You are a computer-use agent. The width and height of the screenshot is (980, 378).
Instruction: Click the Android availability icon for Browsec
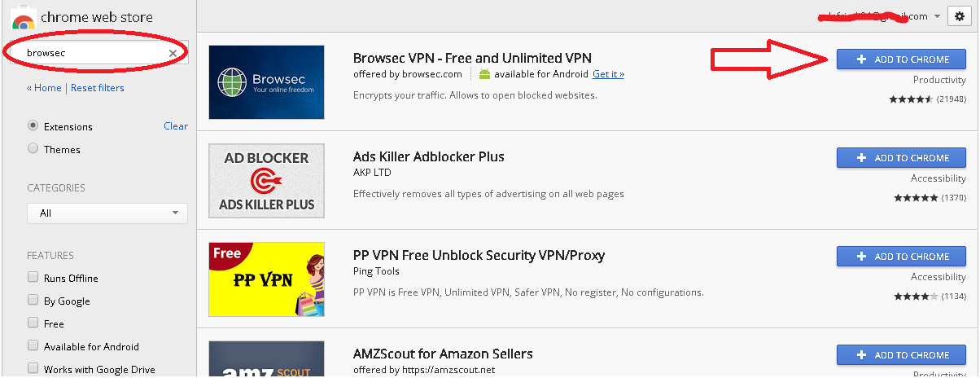tap(485, 74)
